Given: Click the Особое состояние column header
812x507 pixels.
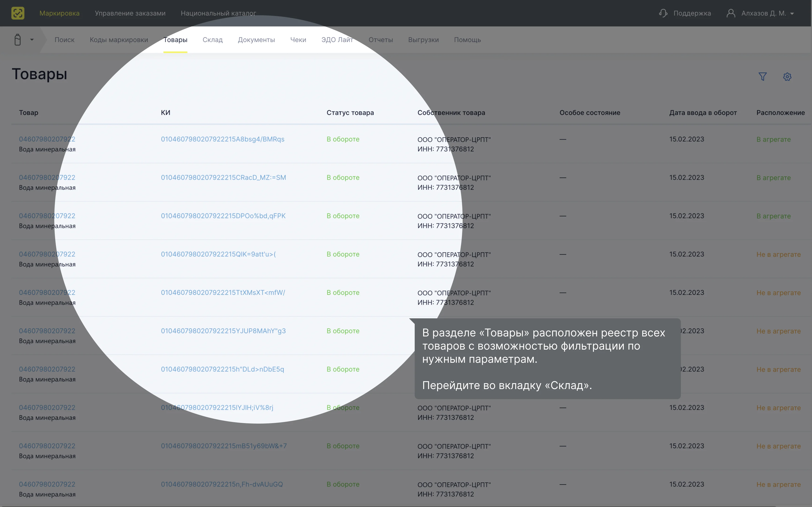Looking at the screenshot, I should coord(590,113).
